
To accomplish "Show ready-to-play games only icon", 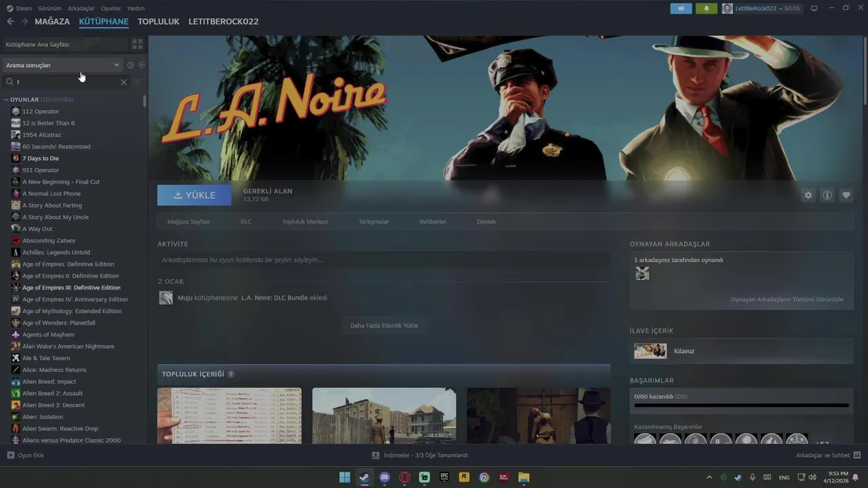I will coord(142,65).
